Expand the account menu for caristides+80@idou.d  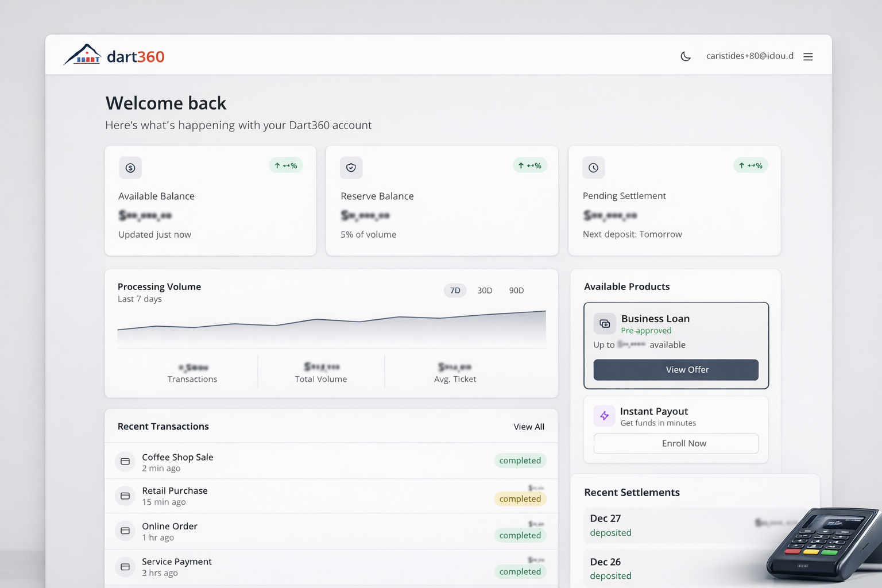750,56
